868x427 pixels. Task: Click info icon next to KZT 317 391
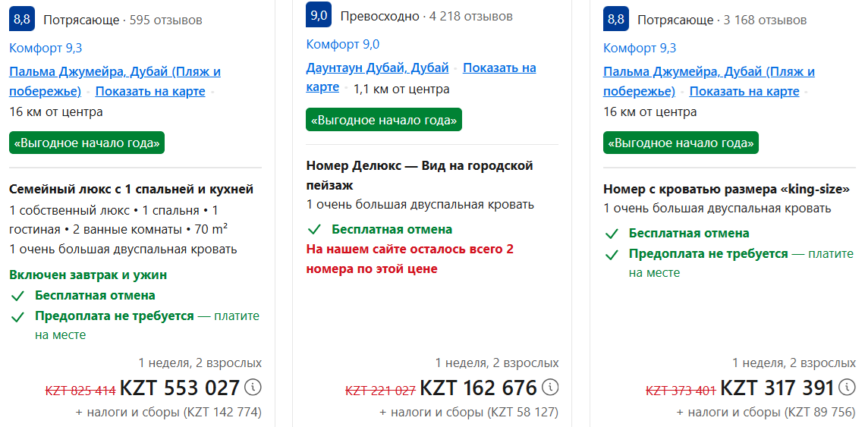[x=848, y=388]
